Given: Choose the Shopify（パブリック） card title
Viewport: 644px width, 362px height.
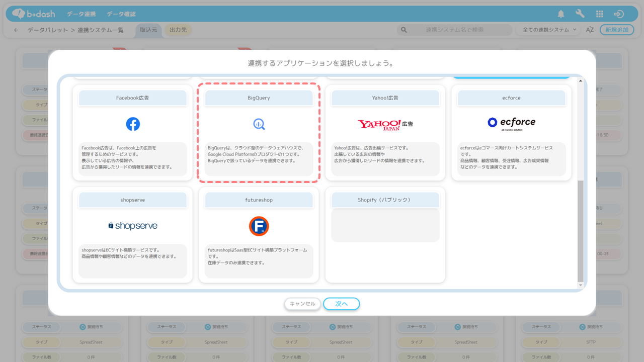Looking at the screenshot, I should point(385,200).
